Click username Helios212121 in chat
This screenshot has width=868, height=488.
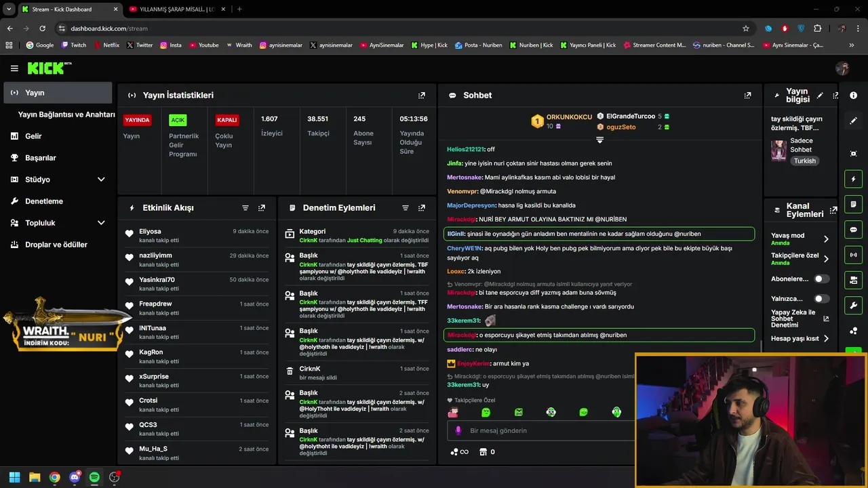[x=466, y=149]
